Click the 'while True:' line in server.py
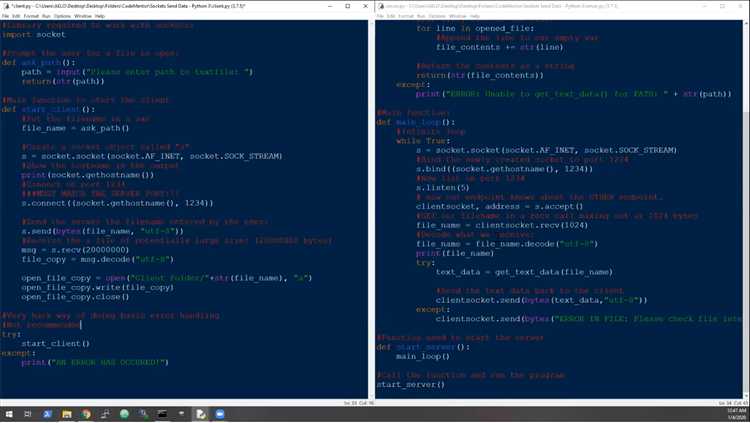This screenshot has width=750, height=423. (423, 141)
